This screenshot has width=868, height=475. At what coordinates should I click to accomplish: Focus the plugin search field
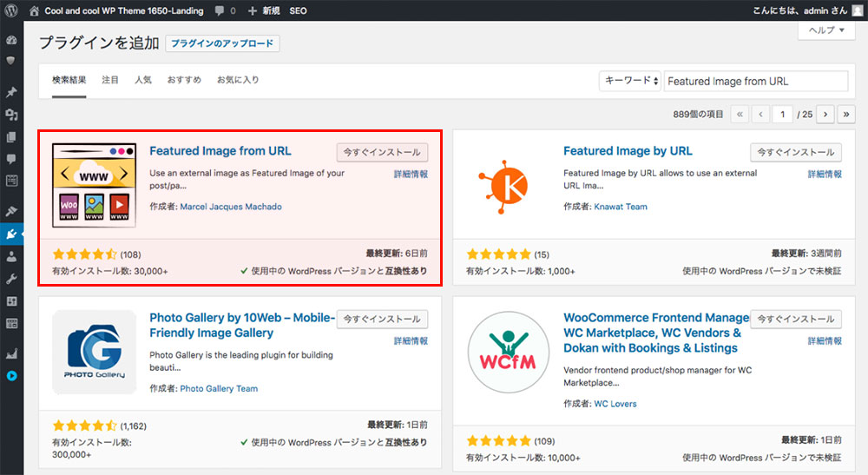[756, 81]
